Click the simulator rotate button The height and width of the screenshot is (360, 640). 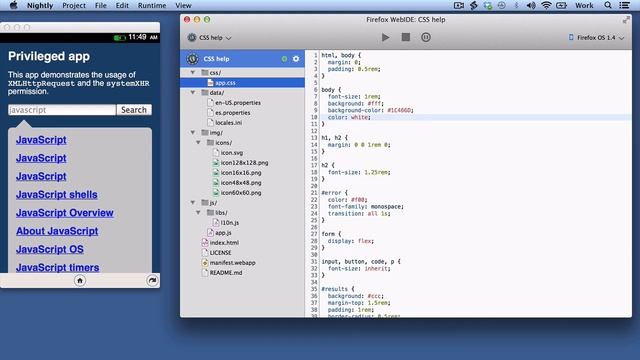[x=152, y=280]
